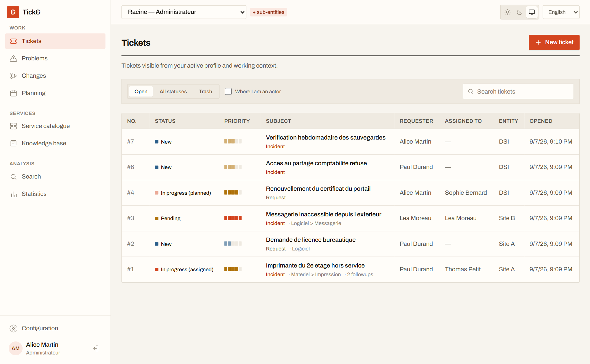Open Planning calendar icon
Viewport: 590px width, 364px height.
pos(14,93)
